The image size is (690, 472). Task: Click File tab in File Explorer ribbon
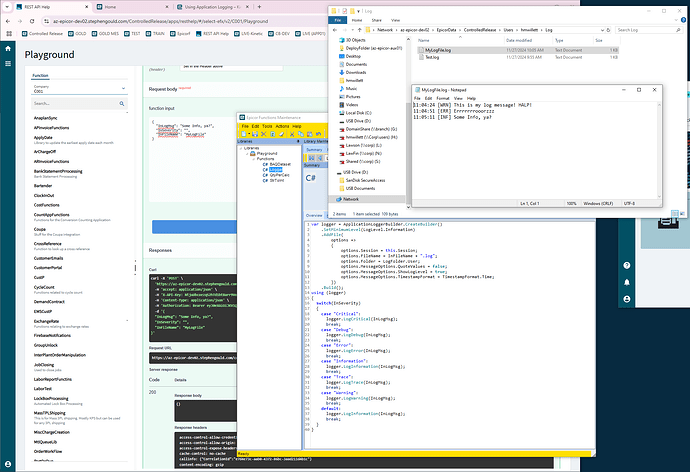(338, 20)
